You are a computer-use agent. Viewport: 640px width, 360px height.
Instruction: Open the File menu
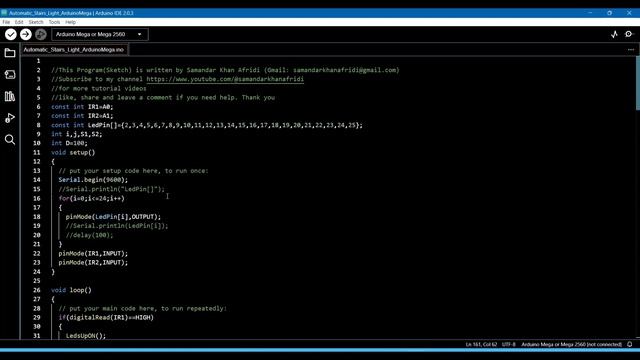(x=6, y=22)
